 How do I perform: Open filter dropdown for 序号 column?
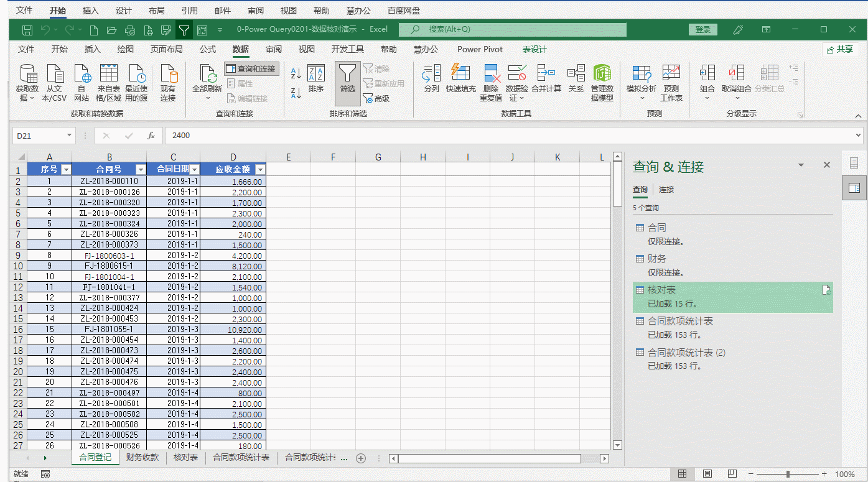click(66, 169)
